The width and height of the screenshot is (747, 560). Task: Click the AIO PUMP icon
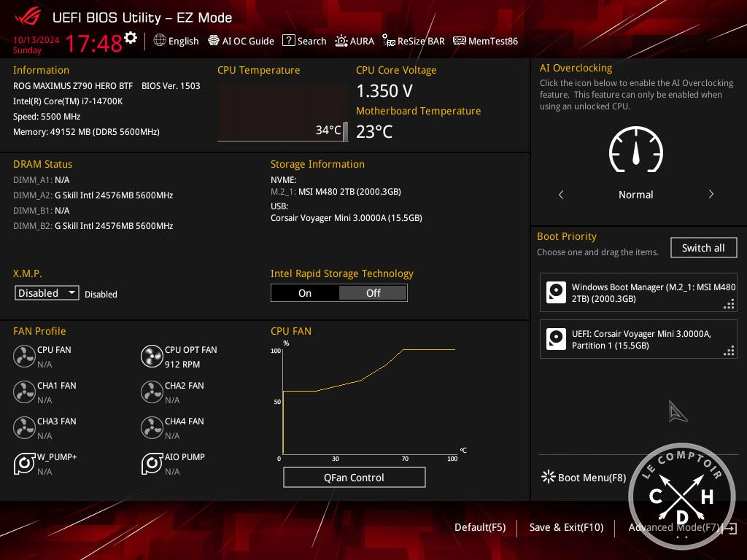click(x=152, y=464)
